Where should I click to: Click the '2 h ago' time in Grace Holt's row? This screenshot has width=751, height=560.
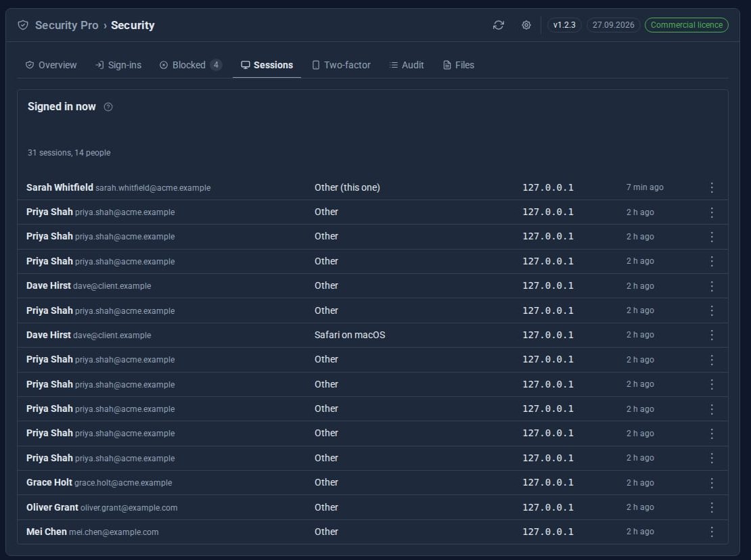(640, 483)
